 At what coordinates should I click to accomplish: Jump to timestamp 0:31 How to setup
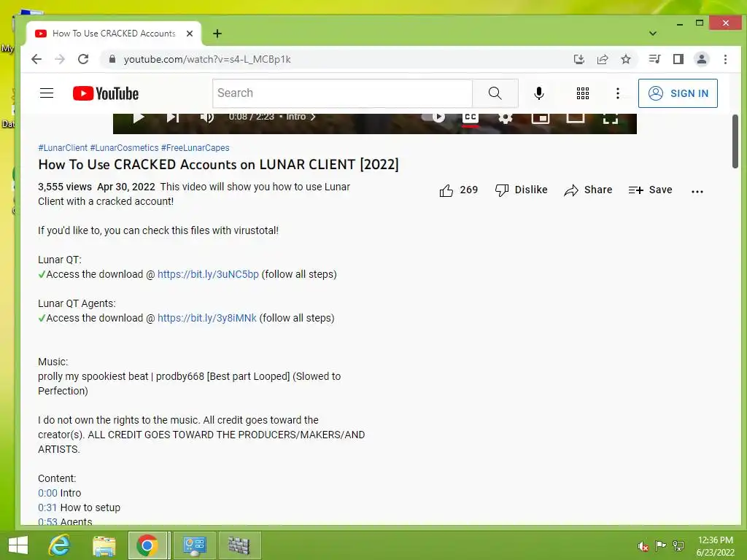(47, 507)
